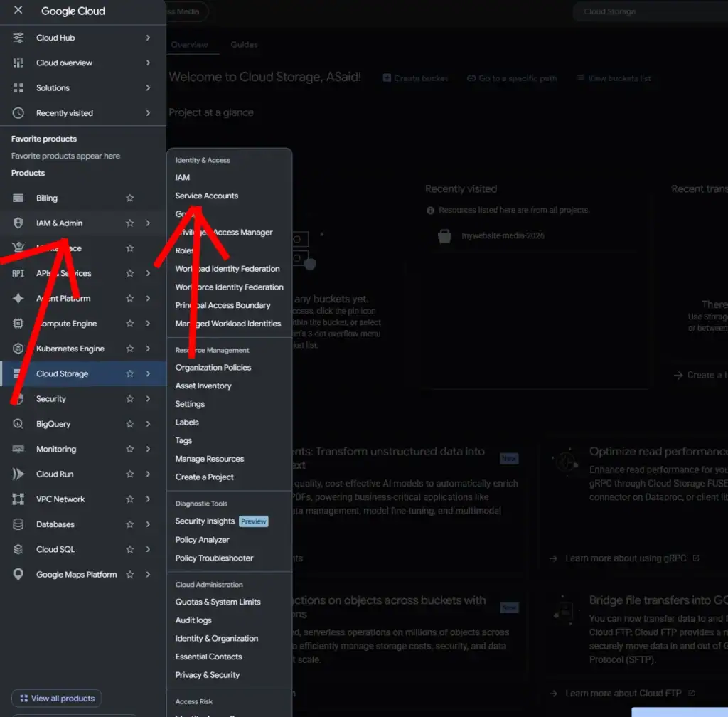The height and width of the screenshot is (717, 728).
Task: Select Policy Troubleshooter menu entry
Action: click(x=214, y=558)
